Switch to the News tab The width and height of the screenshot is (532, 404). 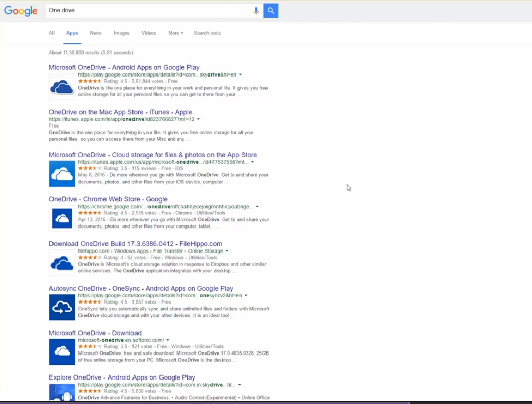96,33
